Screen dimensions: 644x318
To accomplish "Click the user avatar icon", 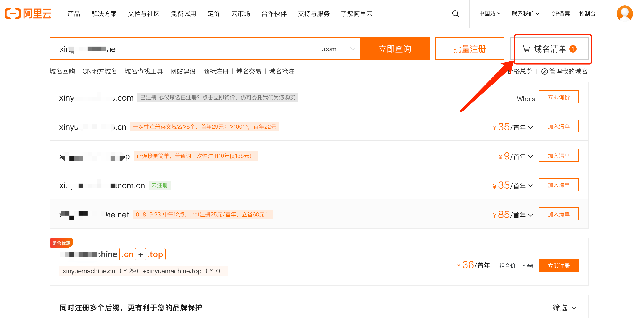I will tap(624, 13).
